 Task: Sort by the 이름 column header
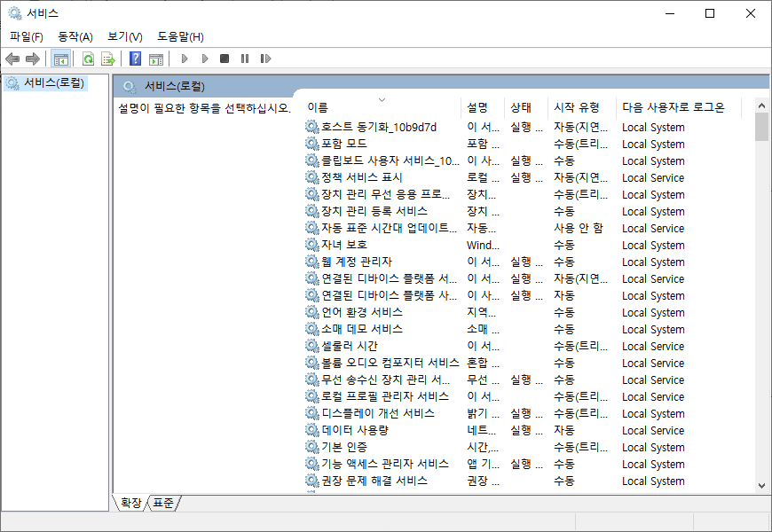click(x=382, y=107)
